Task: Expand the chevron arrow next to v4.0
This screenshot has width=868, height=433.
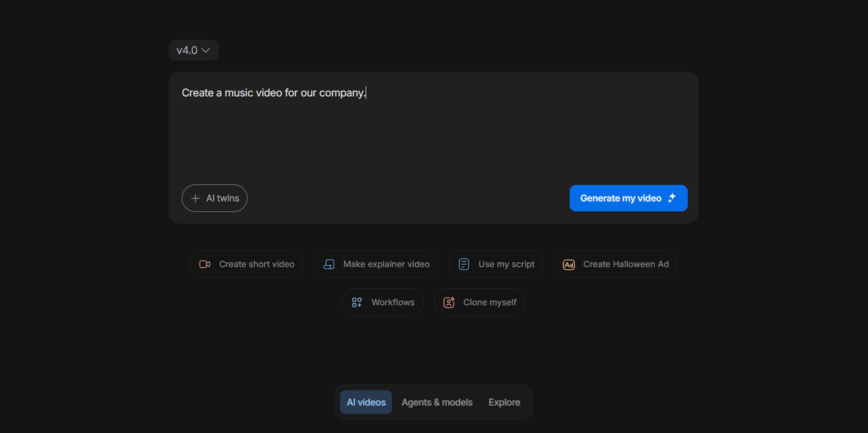Action: coord(206,50)
